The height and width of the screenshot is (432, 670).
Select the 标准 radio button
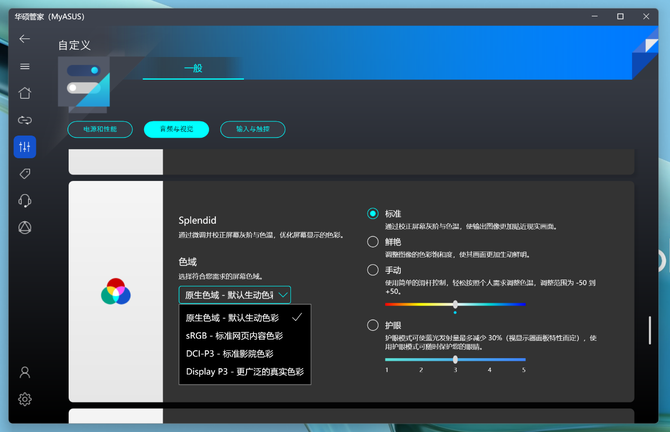pos(373,213)
